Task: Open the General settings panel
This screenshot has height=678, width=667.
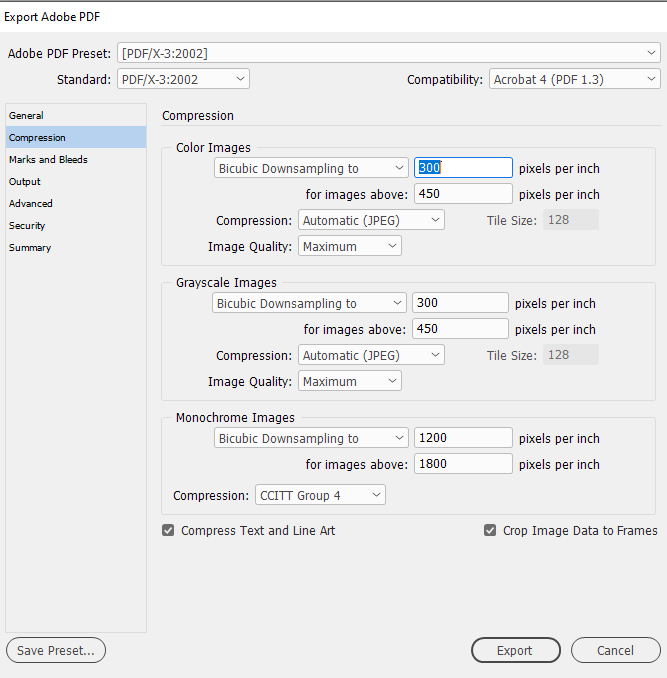Action: [76, 115]
